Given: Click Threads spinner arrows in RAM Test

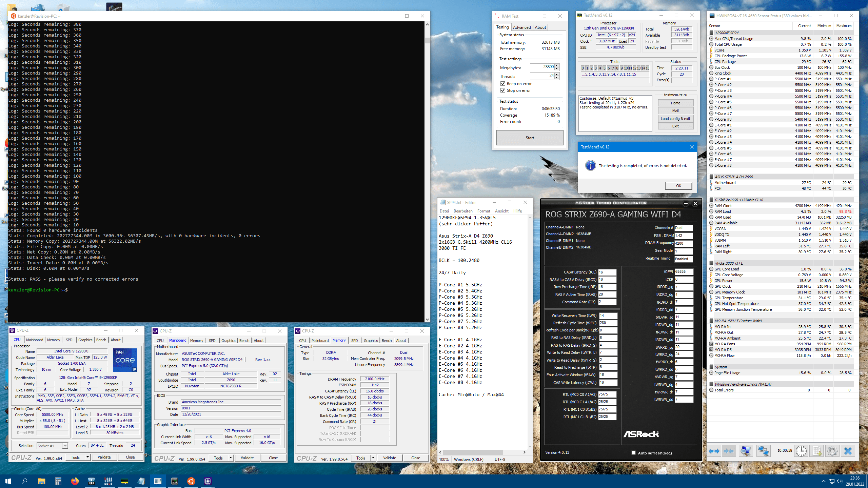Looking at the screenshot, I should [x=557, y=76].
